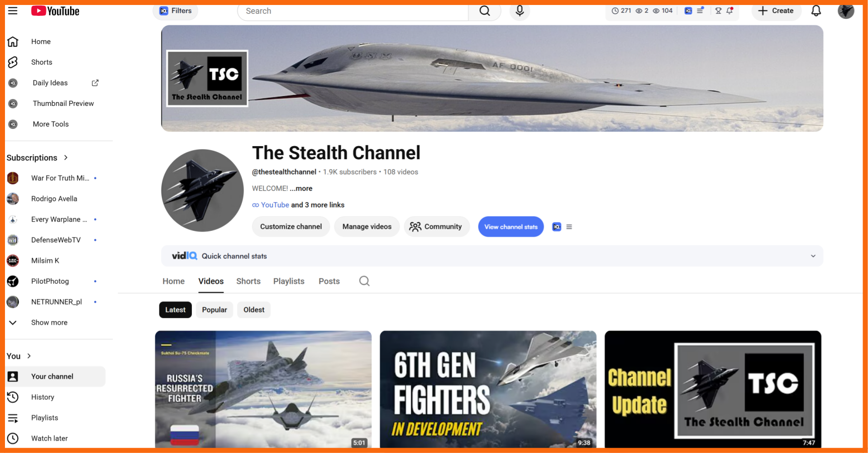Go to Home in sidebar

point(55,42)
